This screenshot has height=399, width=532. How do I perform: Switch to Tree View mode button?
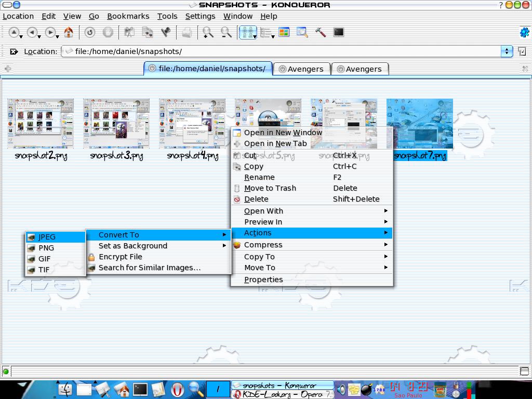point(266,32)
